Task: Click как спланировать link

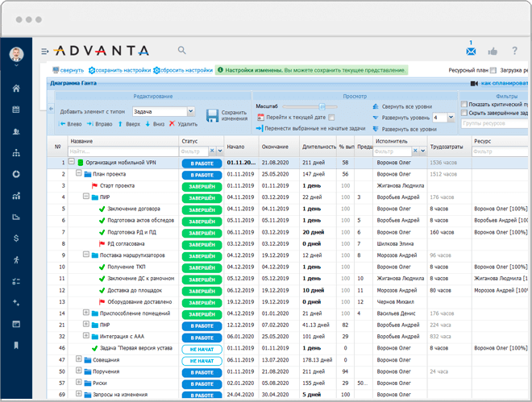Action: point(505,83)
